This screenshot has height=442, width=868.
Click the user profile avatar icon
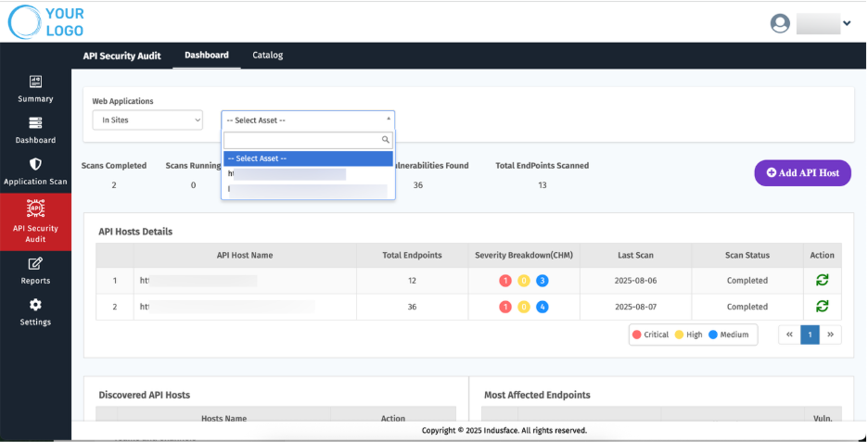[780, 23]
